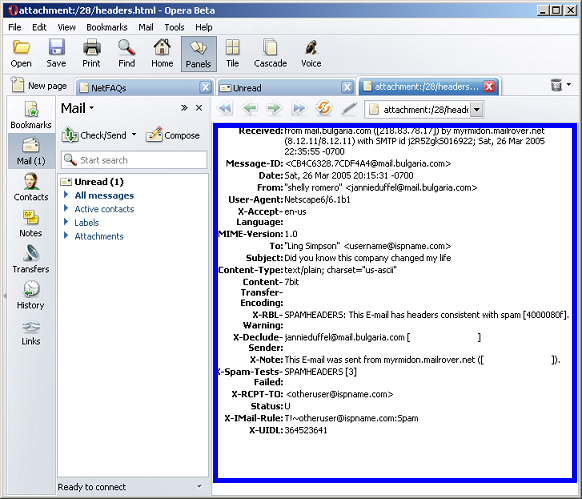Click the Rewind navigation arrow icon
This screenshot has width=582, height=499.
pyautogui.click(x=225, y=109)
